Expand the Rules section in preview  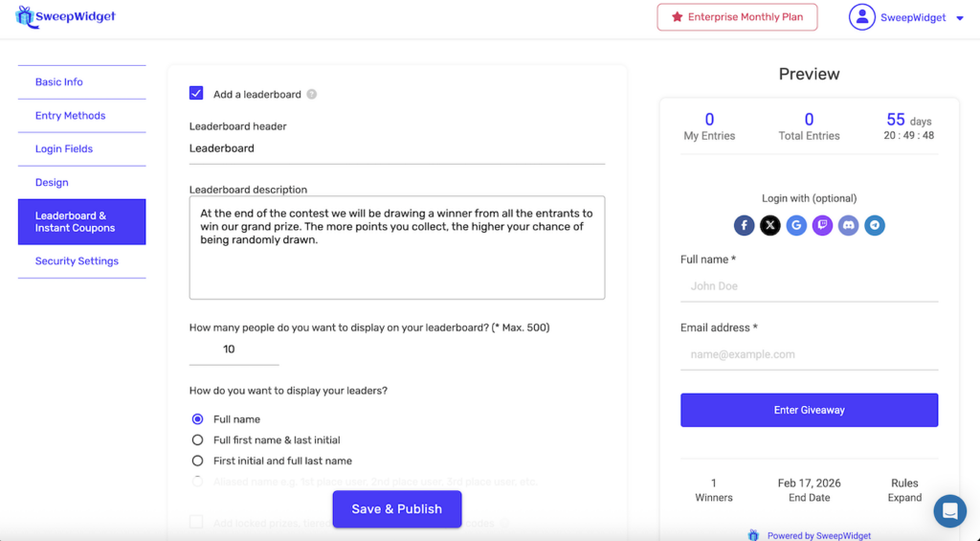(x=903, y=498)
